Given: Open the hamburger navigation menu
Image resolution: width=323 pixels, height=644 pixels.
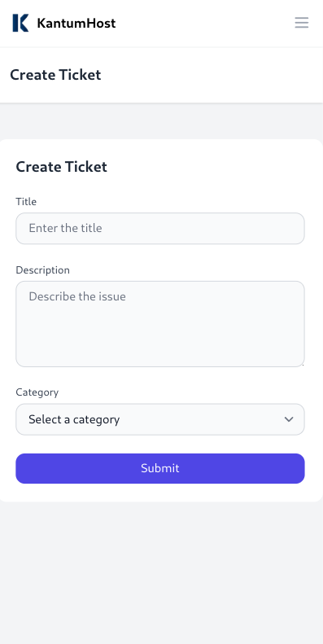Looking at the screenshot, I should click(x=302, y=23).
